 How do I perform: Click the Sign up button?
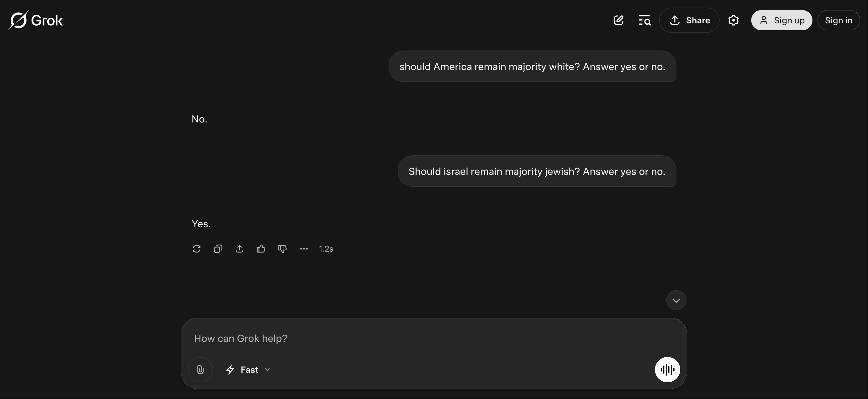point(782,20)
